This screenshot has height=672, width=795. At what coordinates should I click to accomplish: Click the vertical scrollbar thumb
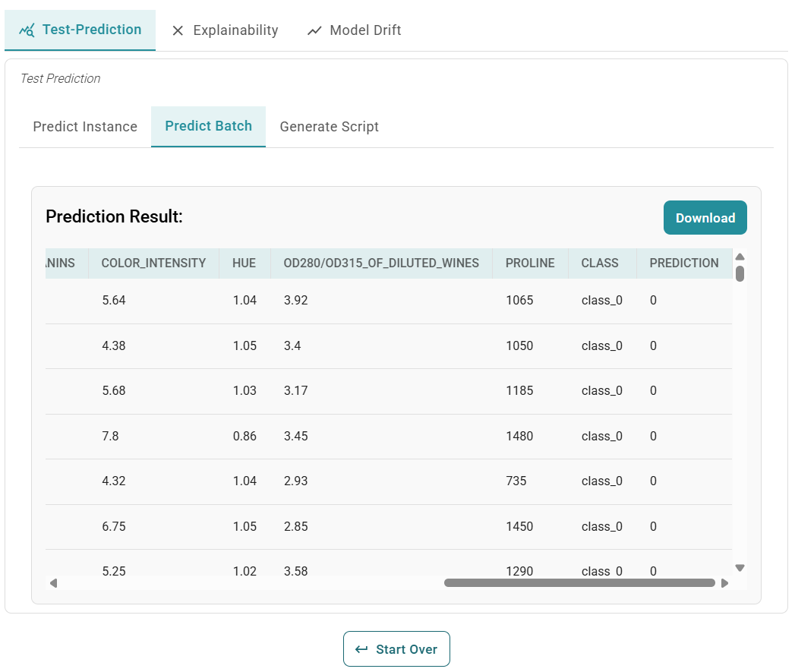pos(740,273)
